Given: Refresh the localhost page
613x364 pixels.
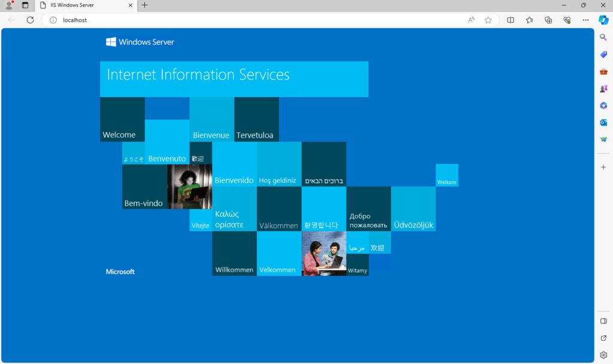Looking at the screenshot, I should (30, 20).
